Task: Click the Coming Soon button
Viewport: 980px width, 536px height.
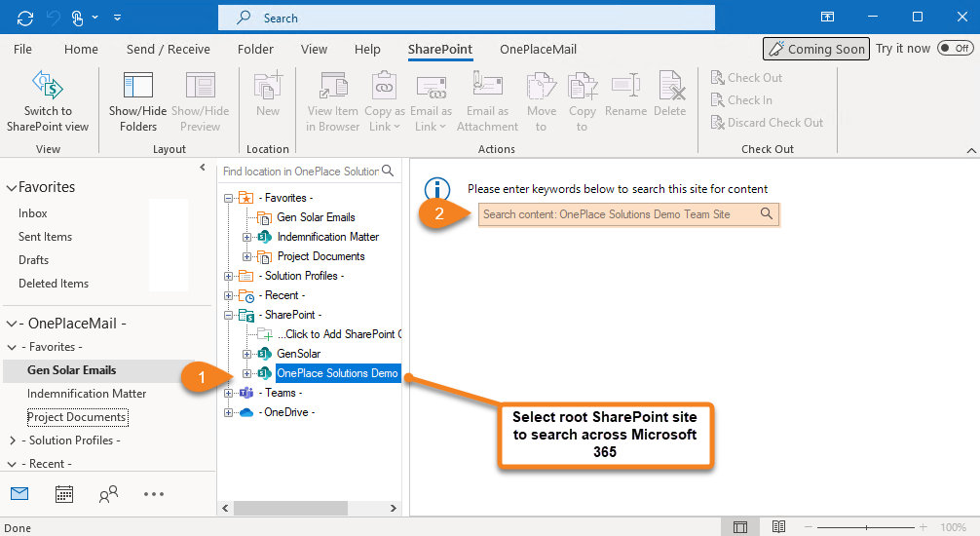Action: 816,49
